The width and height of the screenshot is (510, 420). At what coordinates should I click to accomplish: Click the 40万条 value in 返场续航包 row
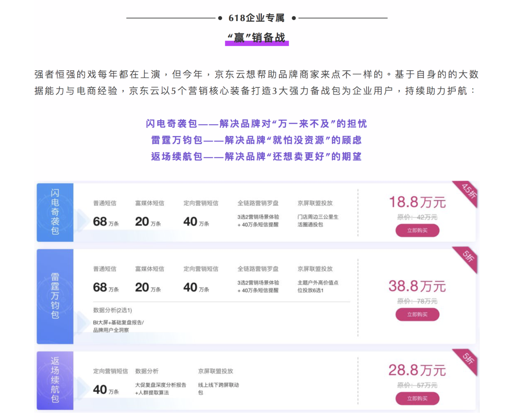coord(106,390)
